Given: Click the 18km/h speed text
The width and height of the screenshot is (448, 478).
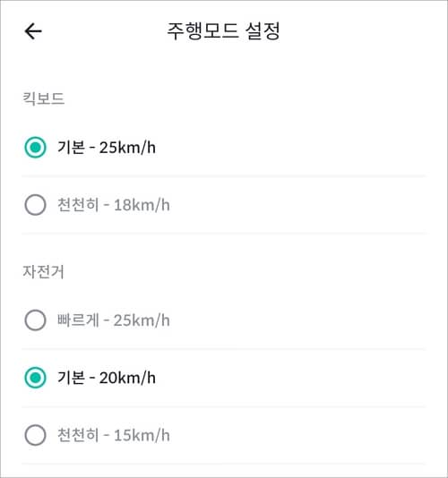Looking at the screenshot, I should click(x=142, y=205).
